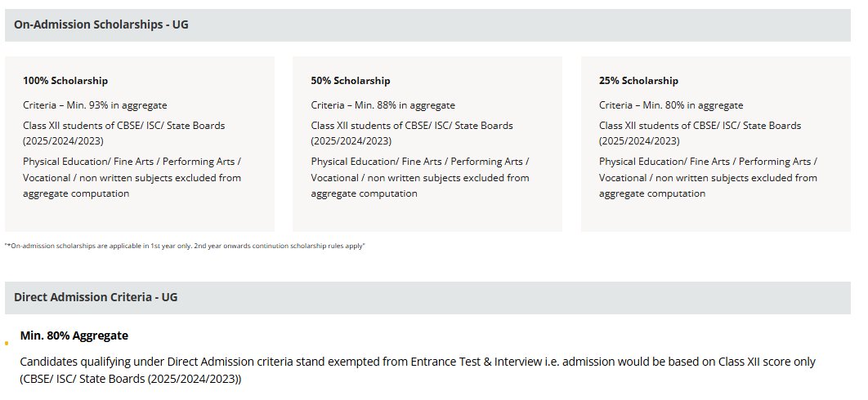
Task: Click the On-Admission Scholarships - UG header
Action: (427, 24)
